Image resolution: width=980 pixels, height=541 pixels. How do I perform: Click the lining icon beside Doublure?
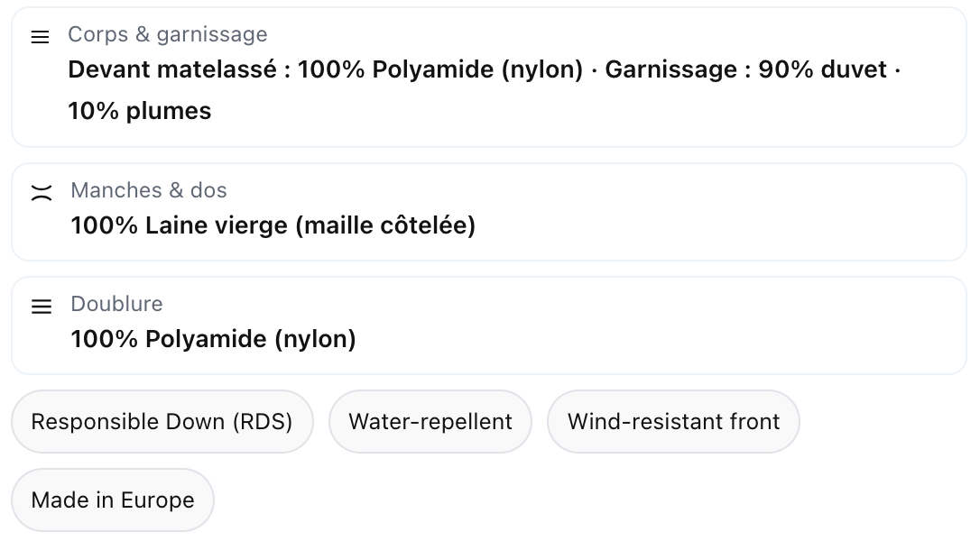click(42, 307)
